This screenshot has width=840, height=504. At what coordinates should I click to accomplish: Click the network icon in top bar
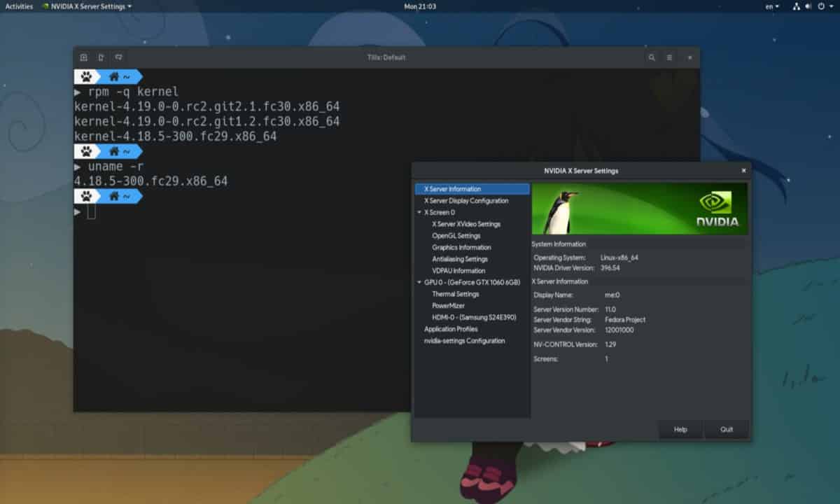[797, 6]
